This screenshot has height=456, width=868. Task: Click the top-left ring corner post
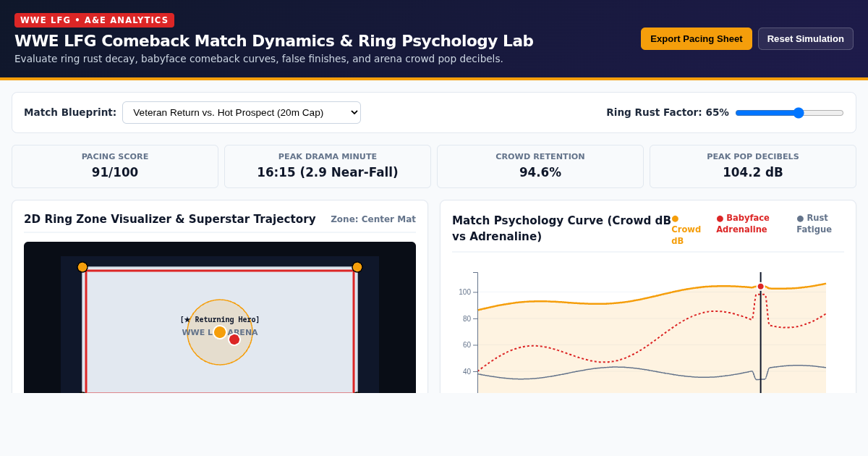(82, 267)
